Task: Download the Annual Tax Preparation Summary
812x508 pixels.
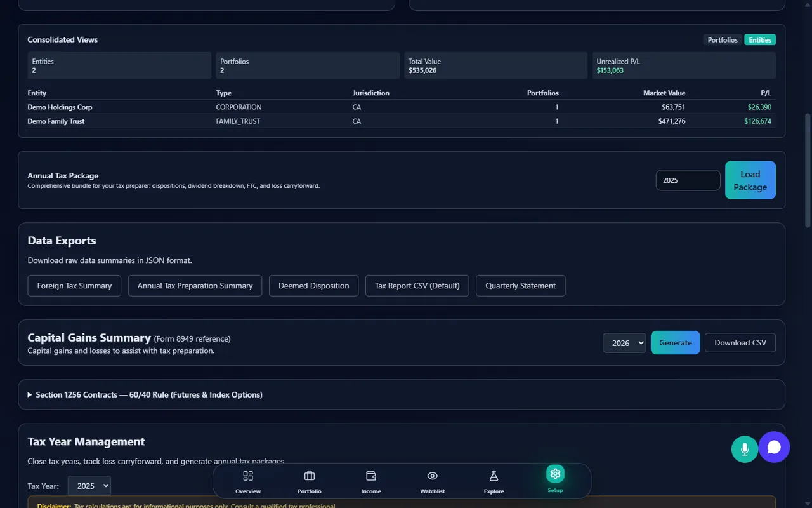Action: click(x=195, y=286)
